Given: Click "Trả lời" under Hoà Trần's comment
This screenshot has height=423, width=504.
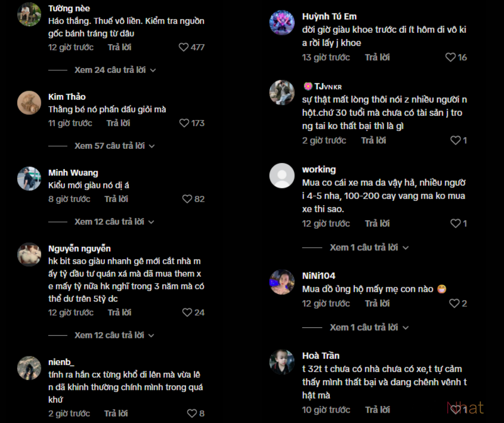Looking at the screenshot, I should (377, 410).
